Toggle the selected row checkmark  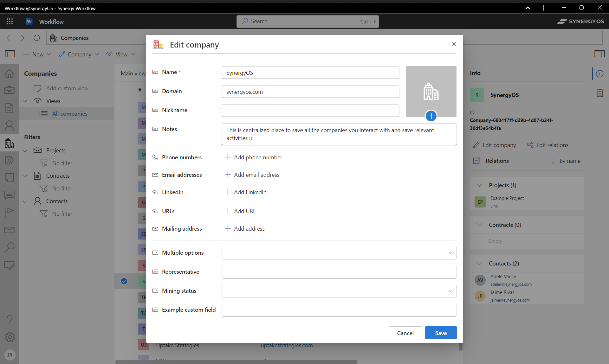click(124, 281)
